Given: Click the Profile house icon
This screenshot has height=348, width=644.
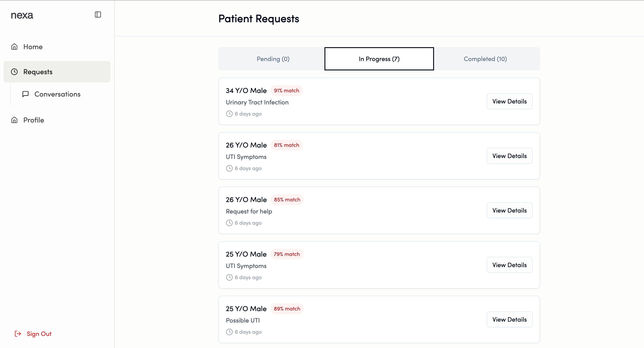Looking at the screenshot, I should (14, 120).
